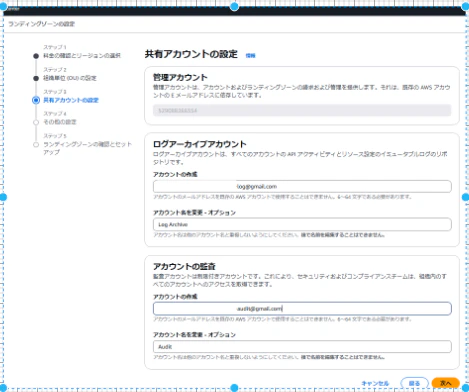Screen dimensions: 469x392
Task: Click the 管理アカウント section heading
Action: [x=180, y=77]
